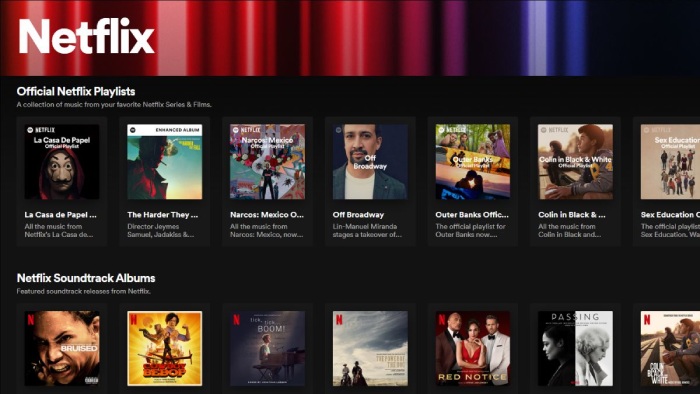
Task: Open The Power of the Dog album cover
Action: [x=370, y=348]
